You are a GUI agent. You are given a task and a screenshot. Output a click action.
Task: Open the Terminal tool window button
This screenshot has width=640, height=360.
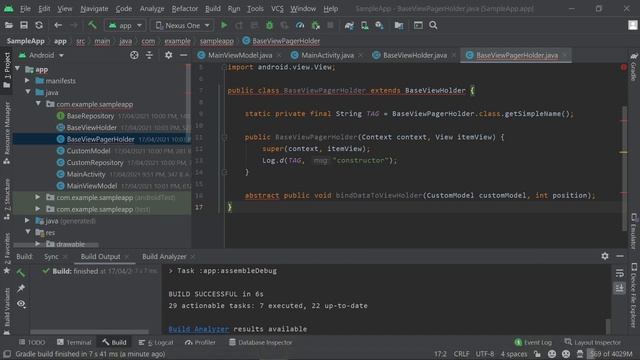coord(74,342)
